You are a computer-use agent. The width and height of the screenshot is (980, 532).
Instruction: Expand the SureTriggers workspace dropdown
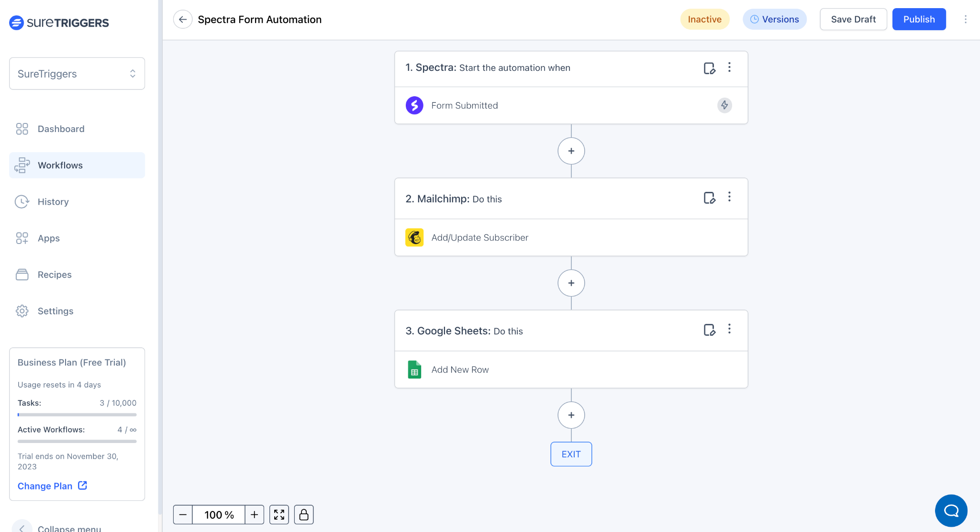click(x=77, y=74)
